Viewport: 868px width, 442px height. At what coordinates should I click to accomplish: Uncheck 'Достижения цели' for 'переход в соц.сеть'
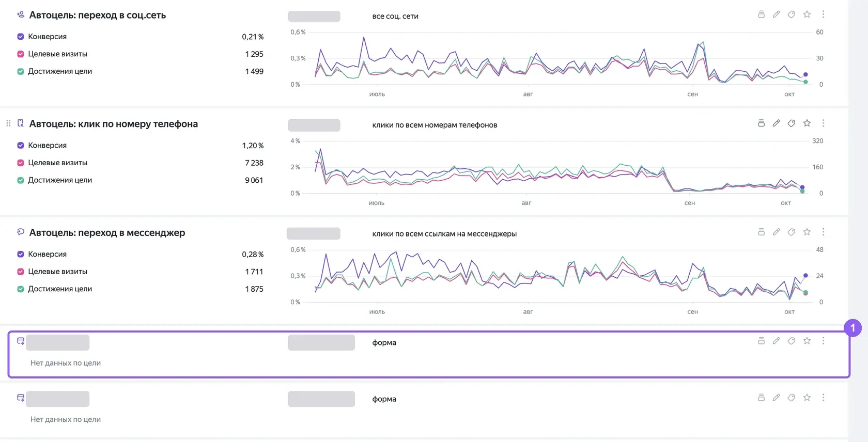21,72
